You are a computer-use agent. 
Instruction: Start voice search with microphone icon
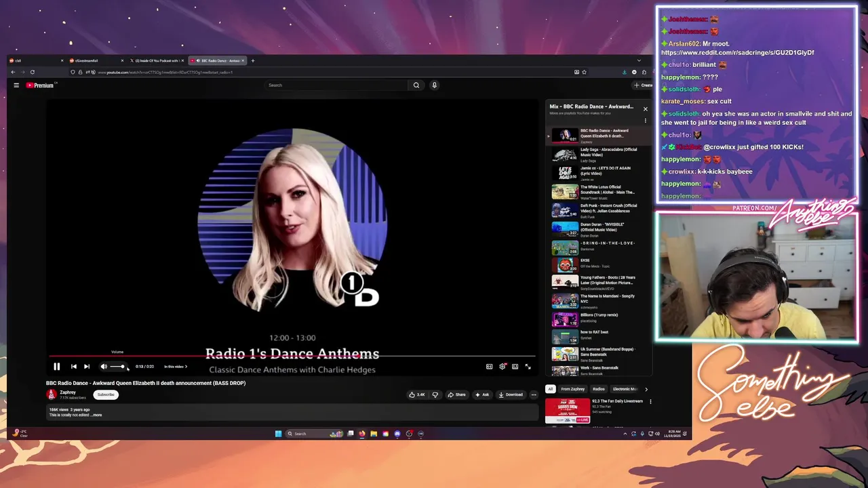tap(435, 85)
